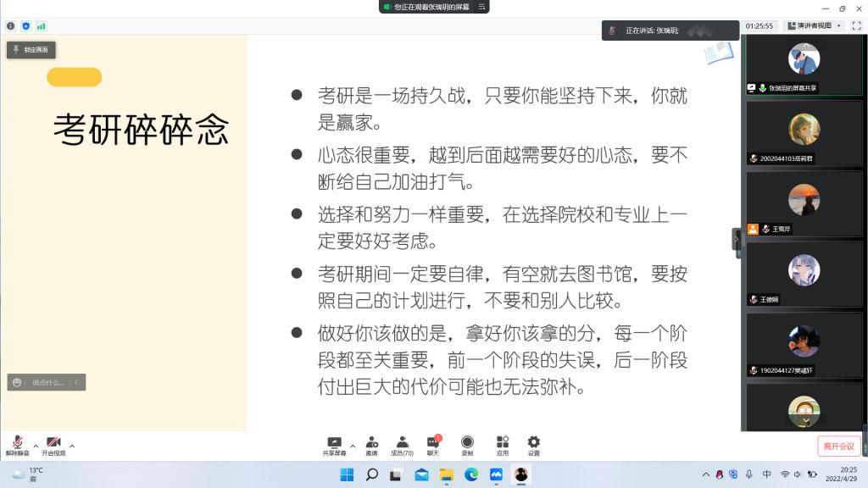Viewport: 868px width, 488px height.
Task: Open the screen-sharing bar menu at top
Action: (482, 7)
